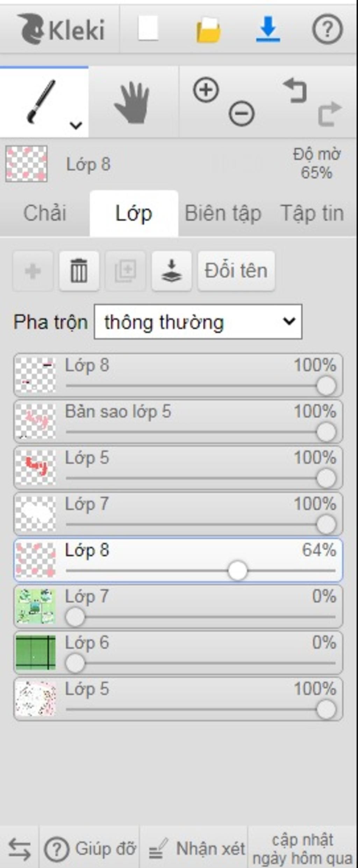This screenshot has width=358, height=868.
Task: Click the Đổi tên button
Action: click(236, 271)
